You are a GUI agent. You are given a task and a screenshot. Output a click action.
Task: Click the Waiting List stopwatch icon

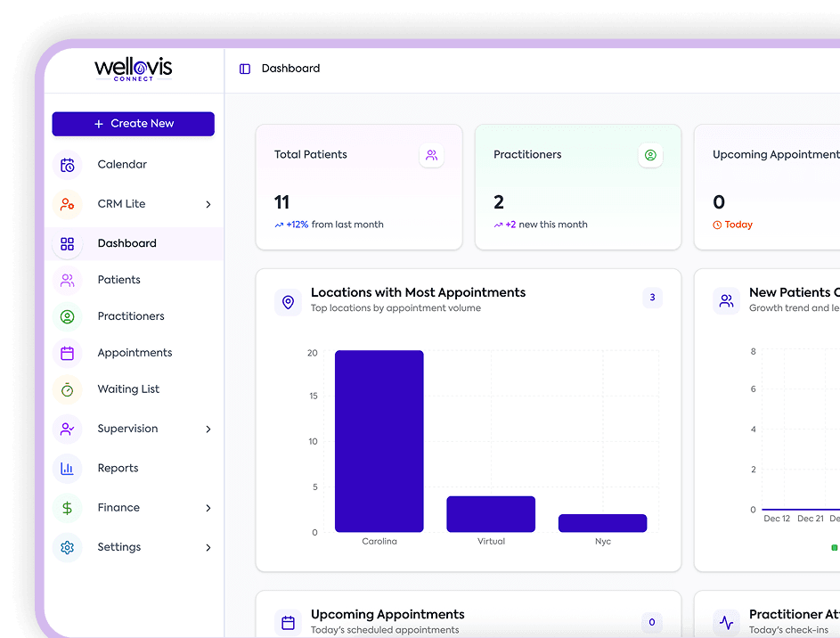(68, 389)
